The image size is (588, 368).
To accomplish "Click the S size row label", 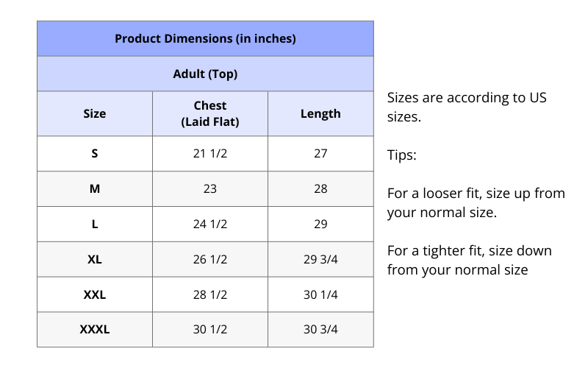I will (x=95, y=154).
